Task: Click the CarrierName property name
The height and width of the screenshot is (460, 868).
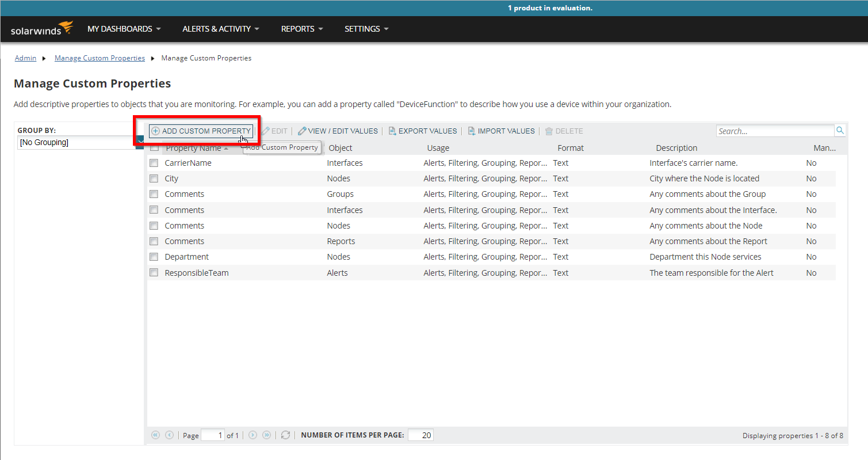Action: [188, 163]
